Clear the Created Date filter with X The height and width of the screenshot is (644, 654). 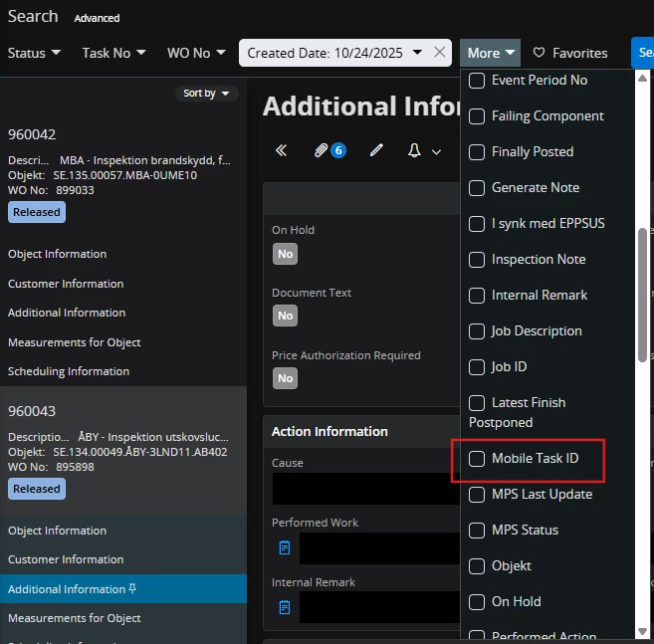[440, 53]
